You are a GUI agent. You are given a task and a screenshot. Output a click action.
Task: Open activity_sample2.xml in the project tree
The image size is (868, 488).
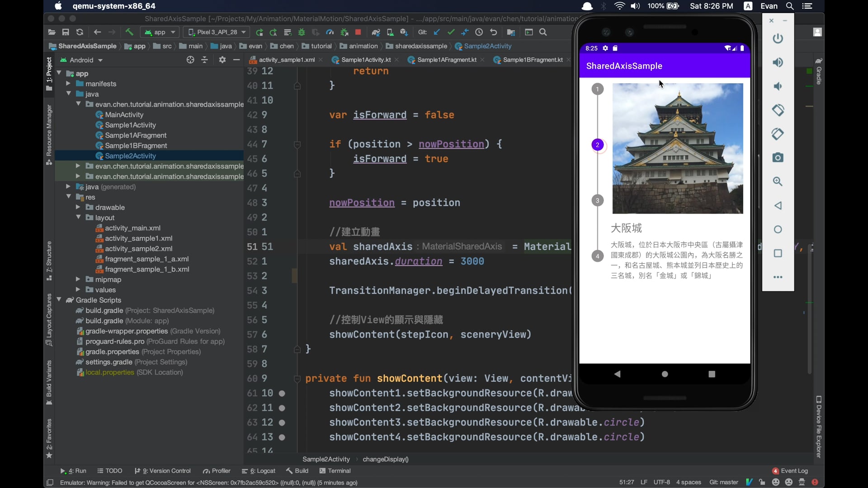coord(138,249)
